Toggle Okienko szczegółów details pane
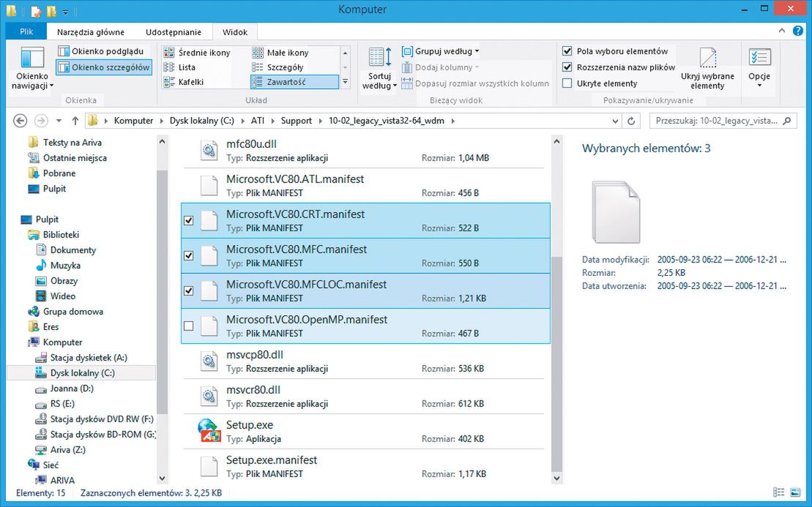Image resolution: width=812 pixels, height=507 pixels. click(x=104, y=67)
